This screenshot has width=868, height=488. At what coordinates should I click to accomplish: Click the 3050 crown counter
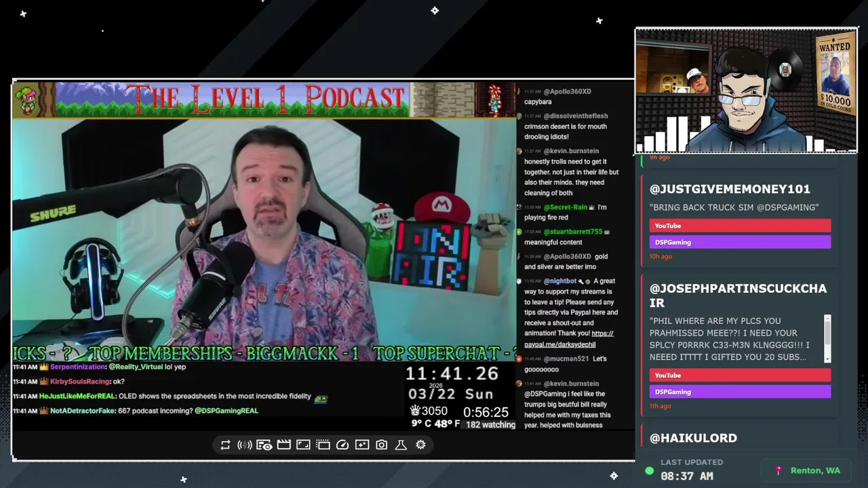click(429, 411)
